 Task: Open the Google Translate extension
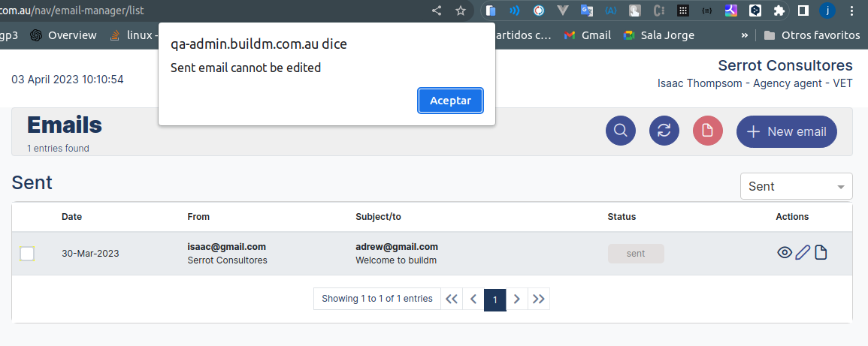point(587,11)
